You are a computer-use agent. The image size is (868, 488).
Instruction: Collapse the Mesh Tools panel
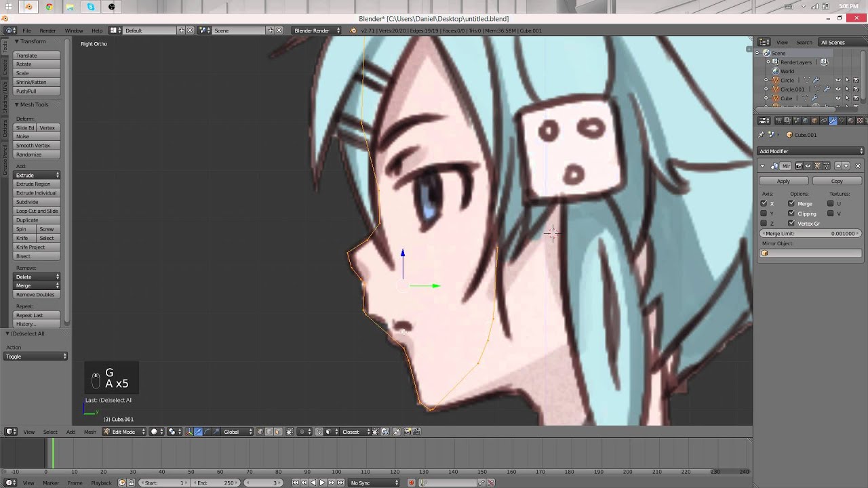[x=16, y=104]
